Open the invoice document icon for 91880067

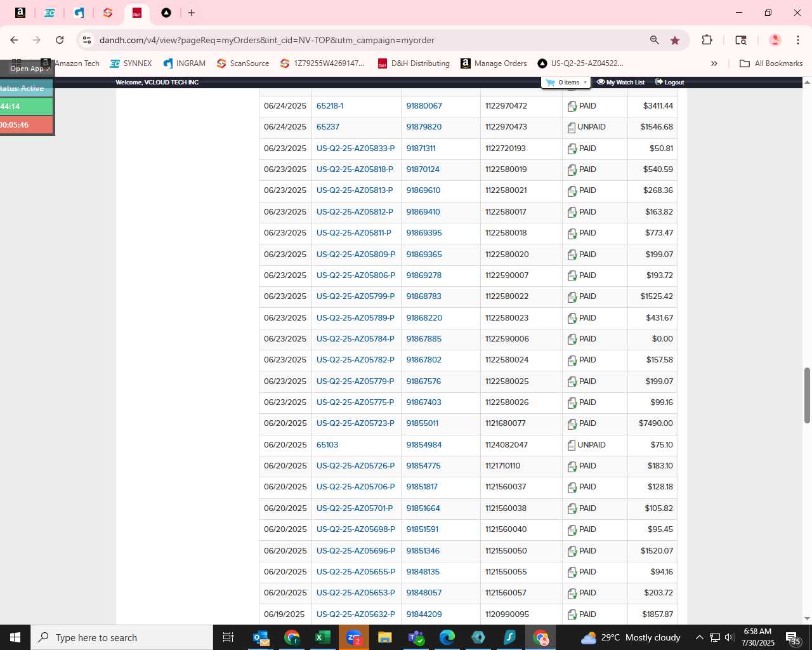point(572,106)
